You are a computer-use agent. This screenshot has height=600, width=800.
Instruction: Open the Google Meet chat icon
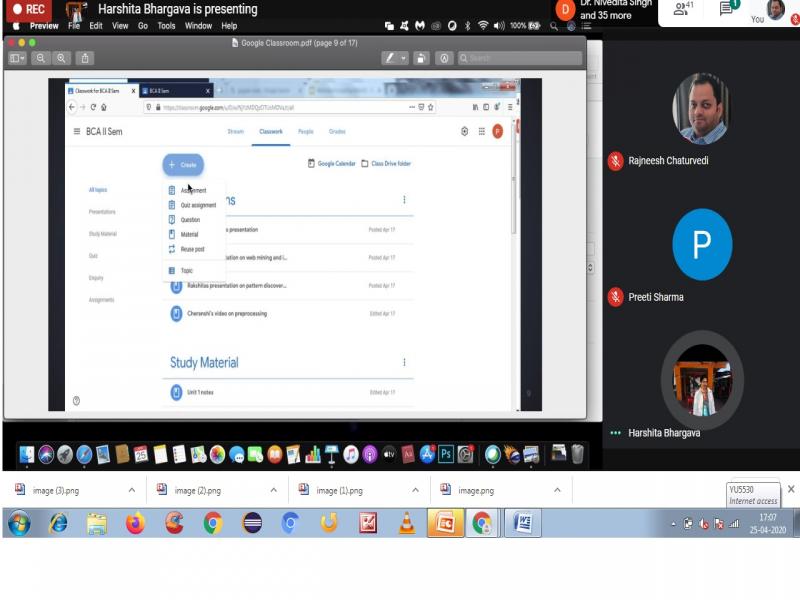click(x=729, y=9)
